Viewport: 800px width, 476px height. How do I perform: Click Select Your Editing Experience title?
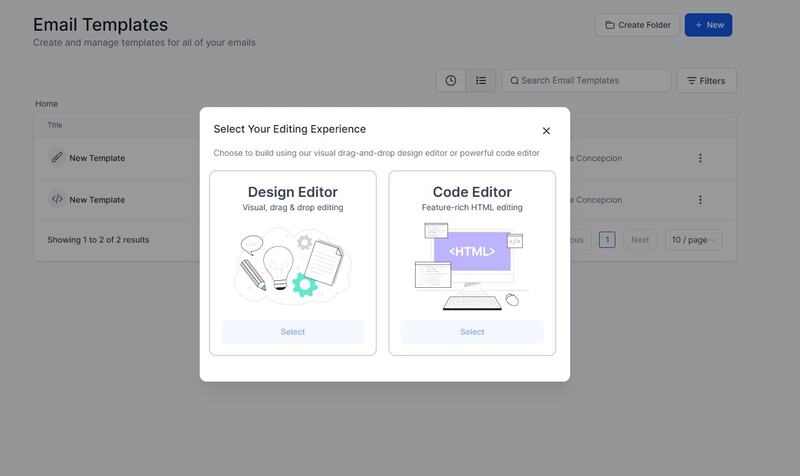[x=289, y=129]
